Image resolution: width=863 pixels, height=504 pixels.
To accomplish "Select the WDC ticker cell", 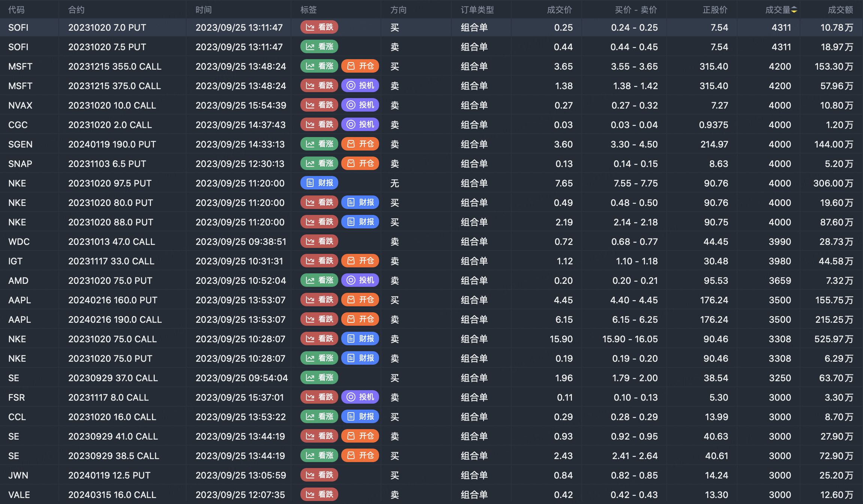I will [19, 242].
